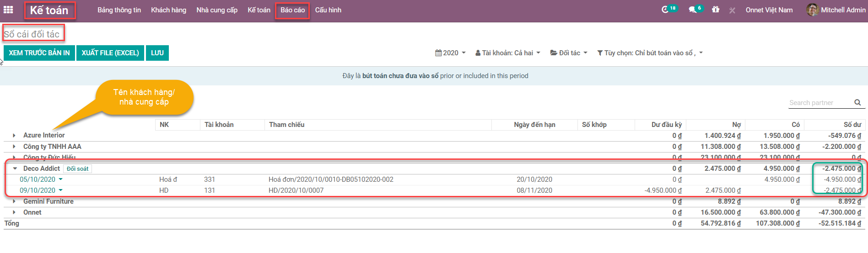Click Mitchell Admin user avatar
Screen dimensions: 868x253
tap(813, 10)
